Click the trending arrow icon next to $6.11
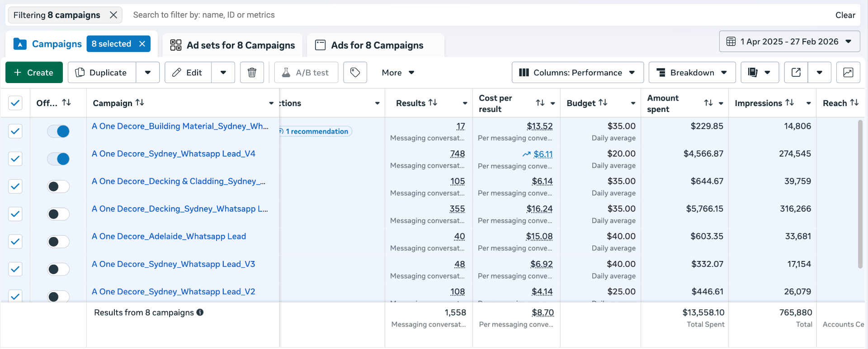The width and height of the screenshot is (868, 349). [526, 154]
